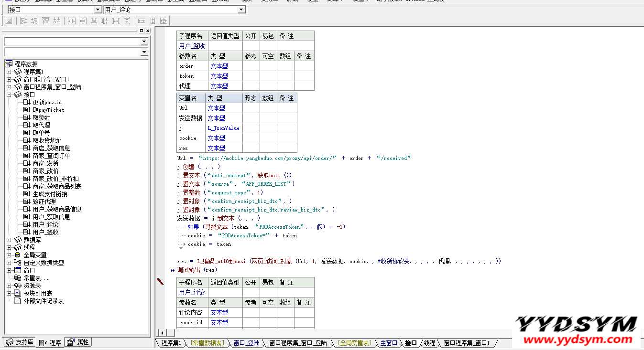Click the make-same-height toolbar icon
This screenshot has width=644, height=350.
[152, 21]
